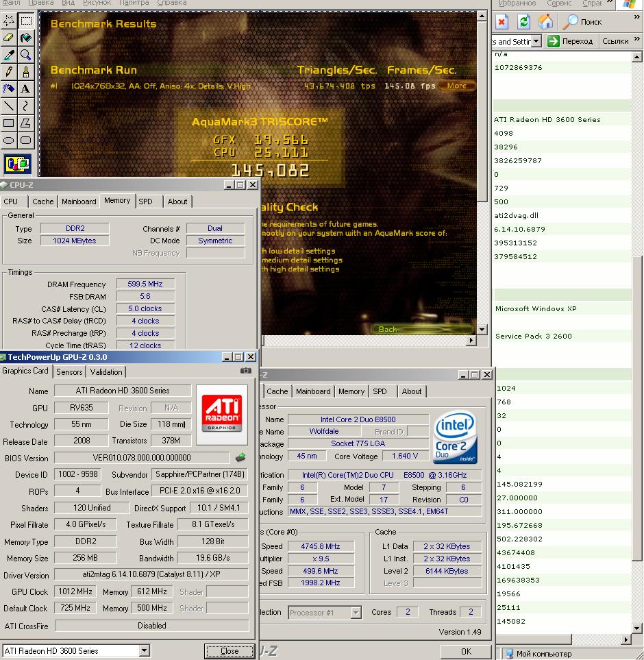Screen dimensions: 644x660
Task: Expand the Ссылки links bar chevron
Action: (637, 39)
